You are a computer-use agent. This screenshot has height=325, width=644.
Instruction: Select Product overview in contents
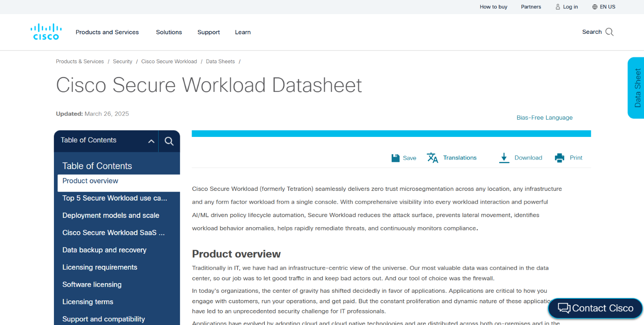pos(119,183)
